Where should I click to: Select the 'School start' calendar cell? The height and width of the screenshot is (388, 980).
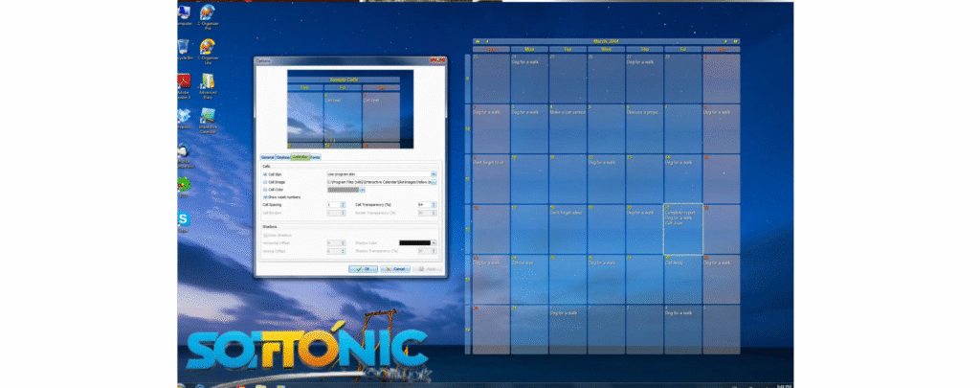click(529, 279)
